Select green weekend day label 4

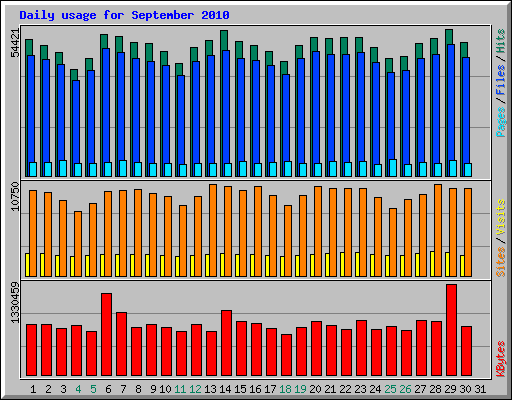coord(78,389)
